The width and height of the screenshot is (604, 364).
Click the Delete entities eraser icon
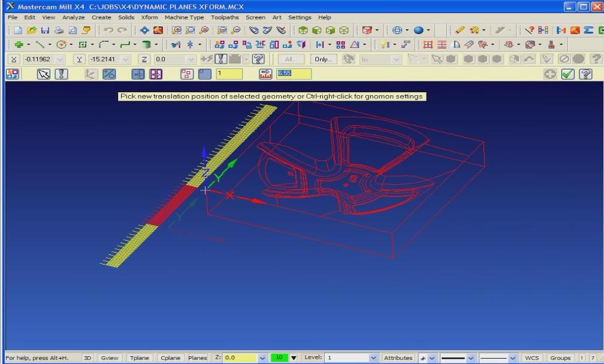coord(460,30)
